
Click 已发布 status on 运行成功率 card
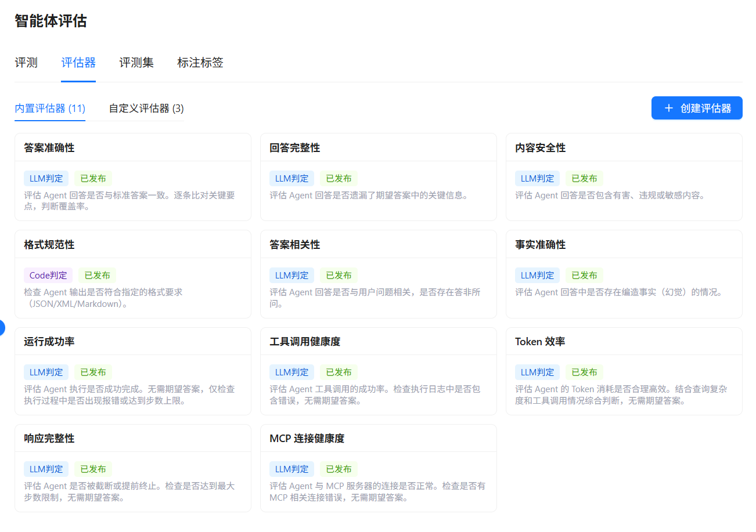point(93,372)
